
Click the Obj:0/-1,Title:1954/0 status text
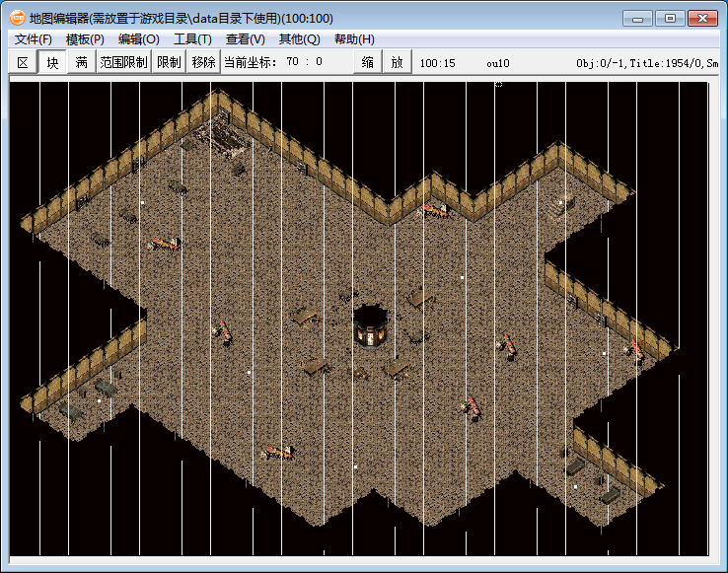tap(647, 63)
